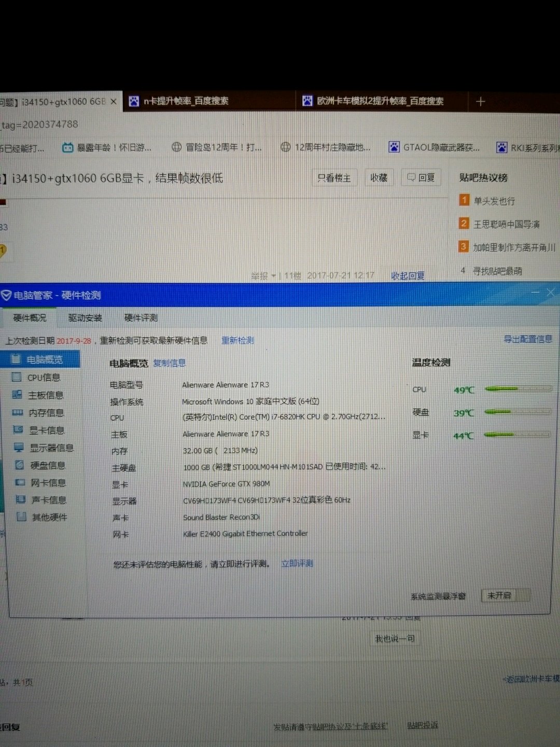
Task: Minimize the 电脑管家 硬件检测 window
Action: coord(536,293)
